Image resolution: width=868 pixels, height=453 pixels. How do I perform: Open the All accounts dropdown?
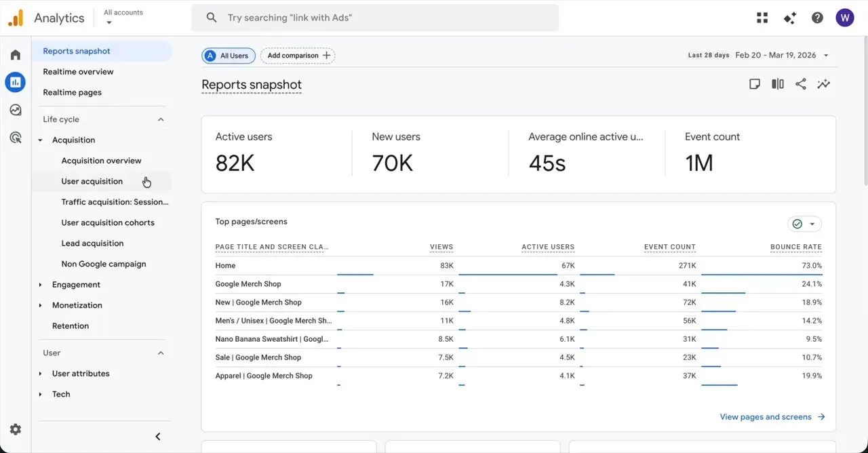(123, 18)
